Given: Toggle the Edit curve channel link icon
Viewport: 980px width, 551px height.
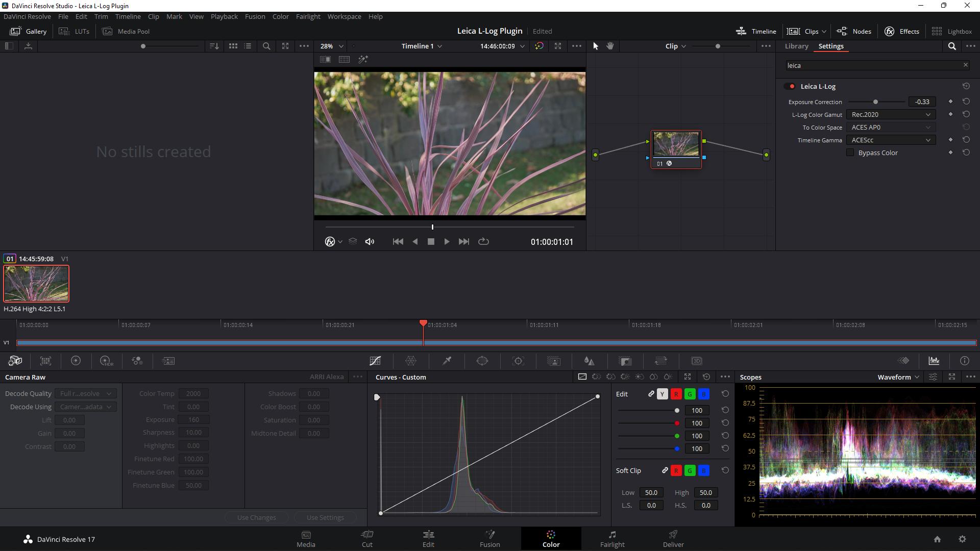Looking at the screenshot, I should pos(651,394).
